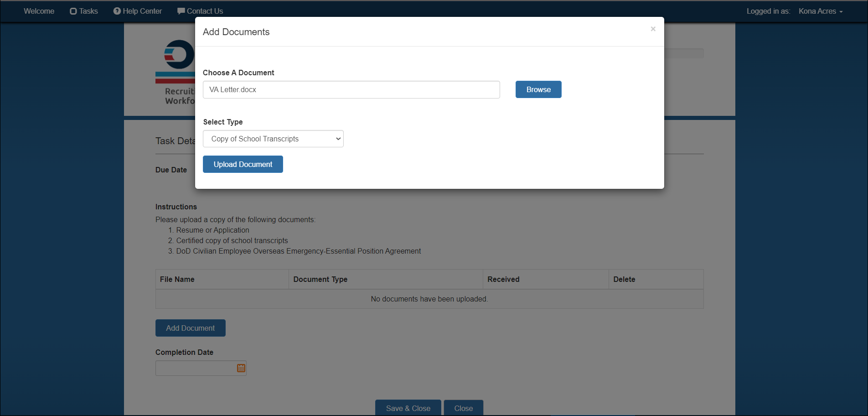
Task: Click the Tasks checkbox icon in navbar
Action: 73,11
